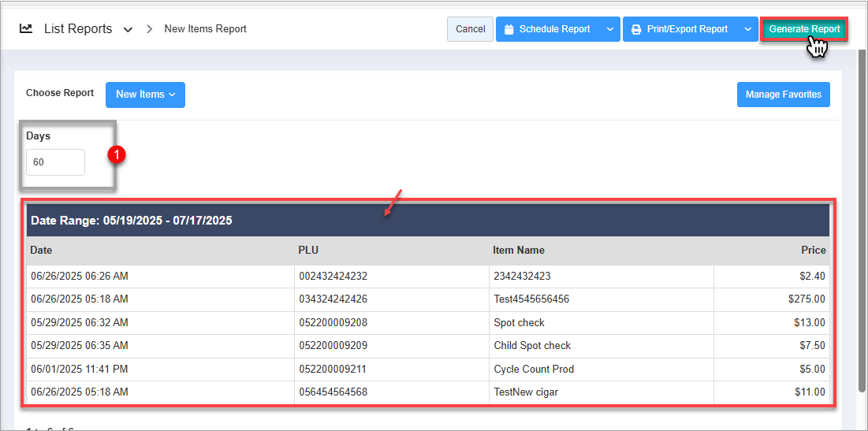Viewport: 868px width, 431px height.
Task: Click the Manage Favorites button
Action: [783, 95]
